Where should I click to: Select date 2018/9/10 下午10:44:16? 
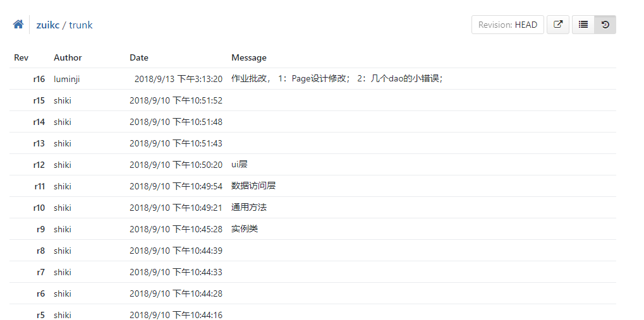click(176, 315)
